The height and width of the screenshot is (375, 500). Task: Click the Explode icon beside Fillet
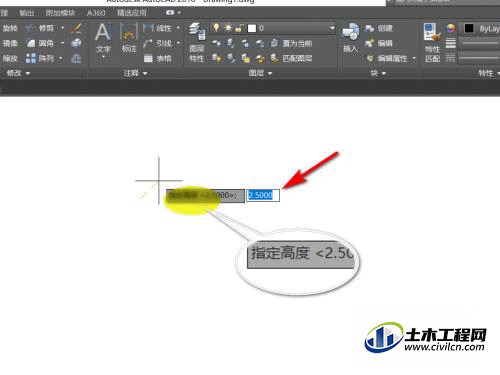(76, 43)
